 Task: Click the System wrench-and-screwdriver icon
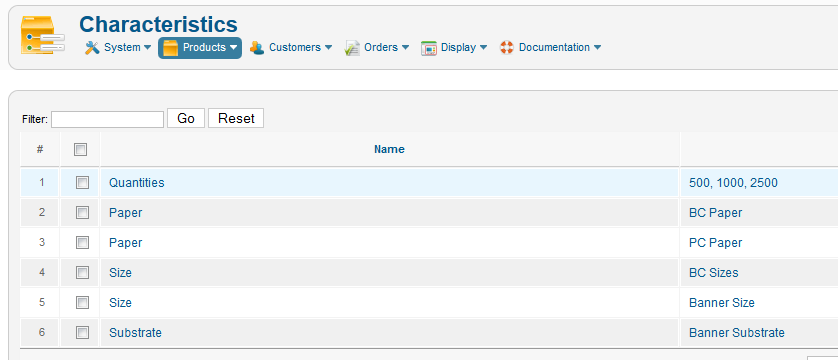[x=92, y=48]
